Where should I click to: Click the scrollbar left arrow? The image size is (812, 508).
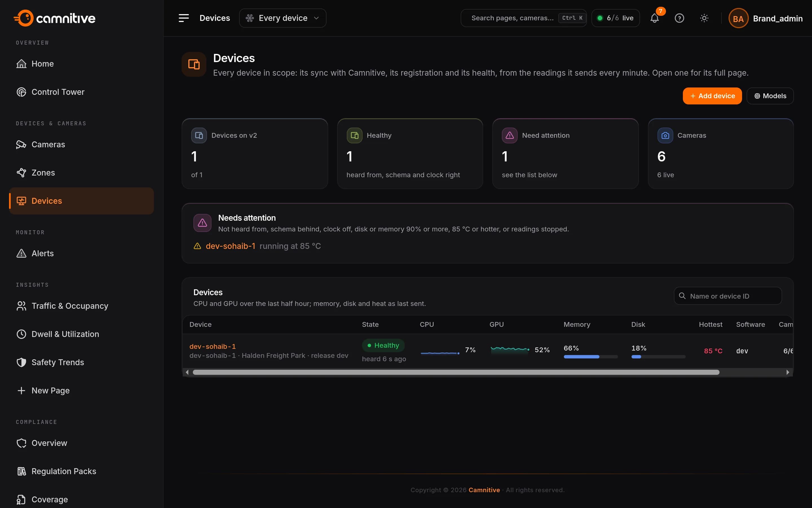[187, 372]
